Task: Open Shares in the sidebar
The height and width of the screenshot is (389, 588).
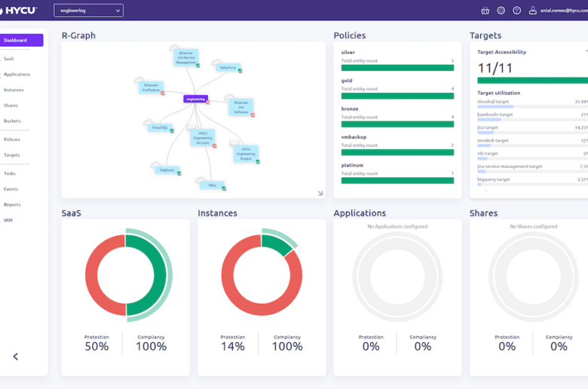Action: (x=11, y=106)
